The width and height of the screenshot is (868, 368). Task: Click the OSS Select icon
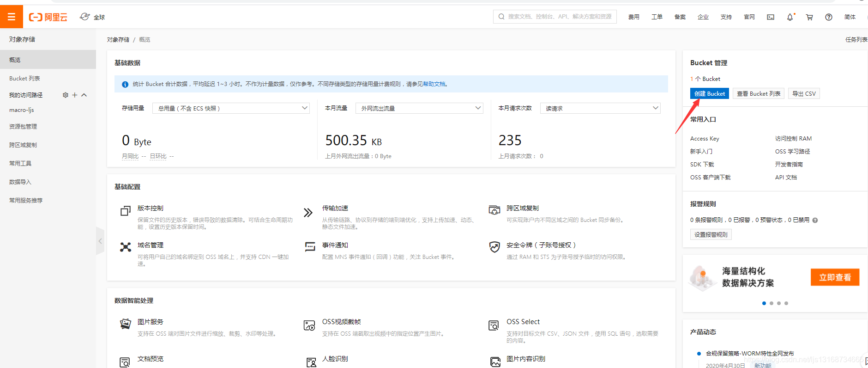click(494, 325)
